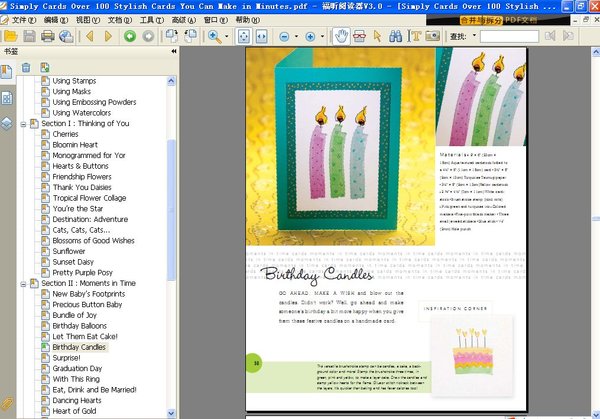Select the Snapshot camera tool
The image size is (600, 419).
[x=431, y=36]
